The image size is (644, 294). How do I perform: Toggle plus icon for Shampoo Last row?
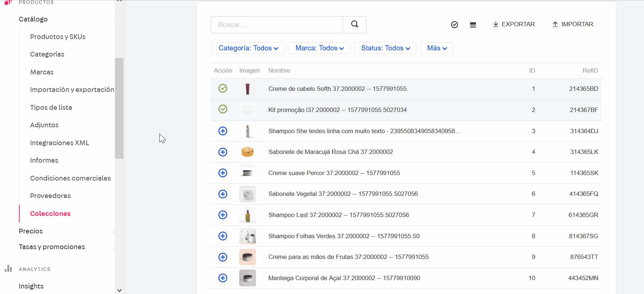[223, 215]
